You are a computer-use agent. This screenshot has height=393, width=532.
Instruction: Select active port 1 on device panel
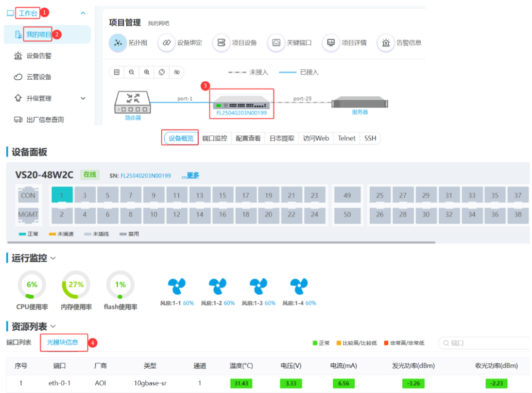pos(62,195)
